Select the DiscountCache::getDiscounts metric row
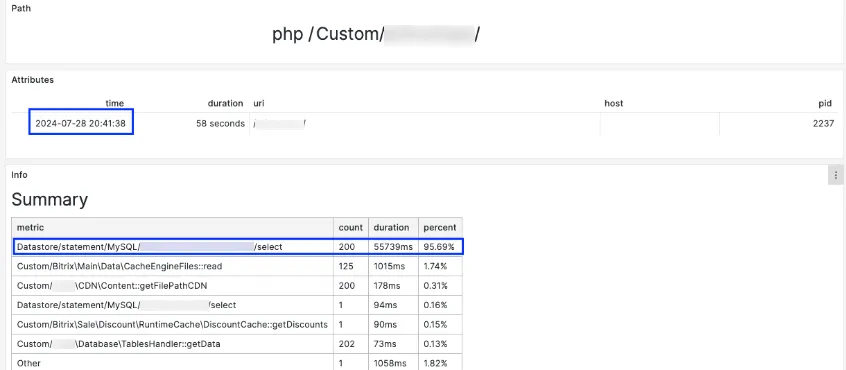This screenshot has height=370, width=846. tap(237, 324)
